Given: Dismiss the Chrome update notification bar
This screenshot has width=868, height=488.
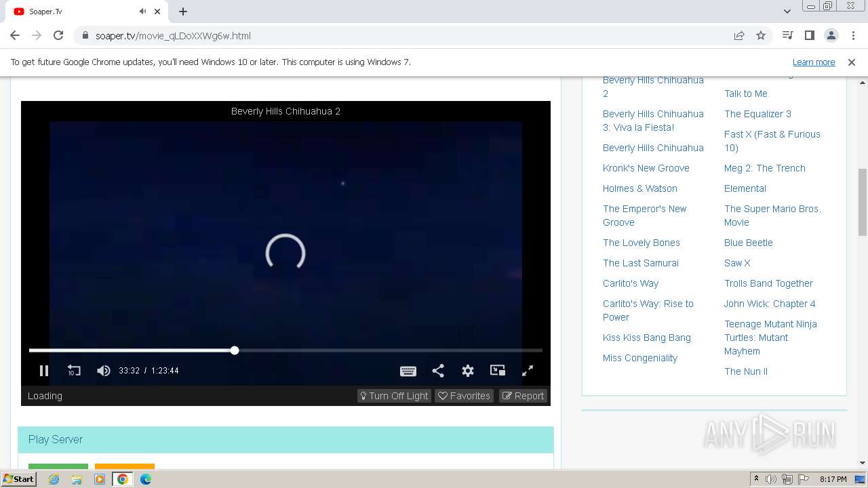Looking at the screenshot, I should pyautogui.click(x=852, y=62).
